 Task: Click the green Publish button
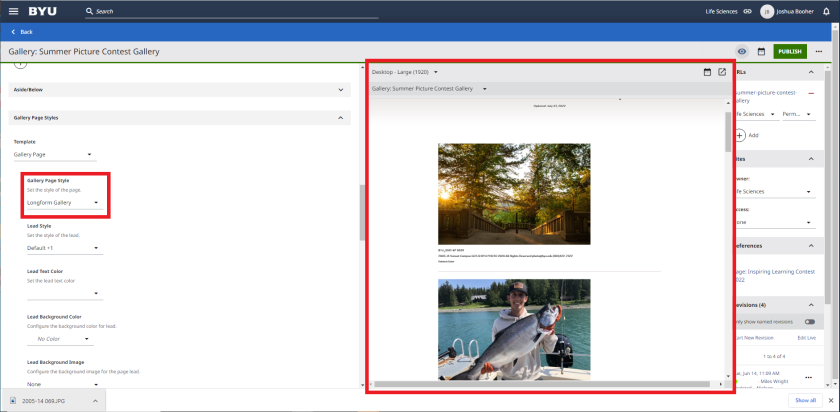789,51
